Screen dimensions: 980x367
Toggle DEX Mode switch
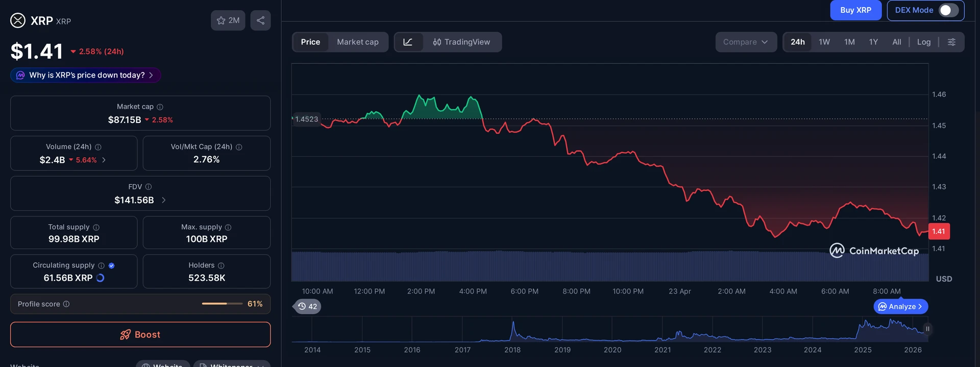tap(948, 10)
